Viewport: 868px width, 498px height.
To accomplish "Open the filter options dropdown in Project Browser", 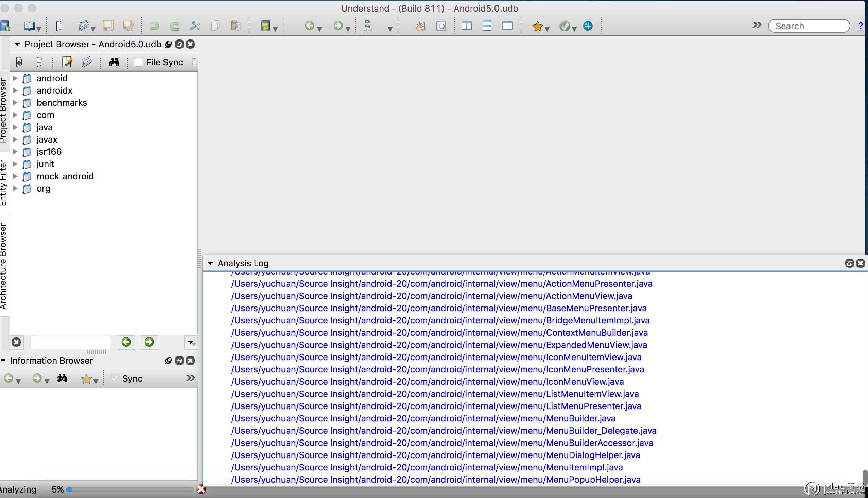I will point(191,342).
